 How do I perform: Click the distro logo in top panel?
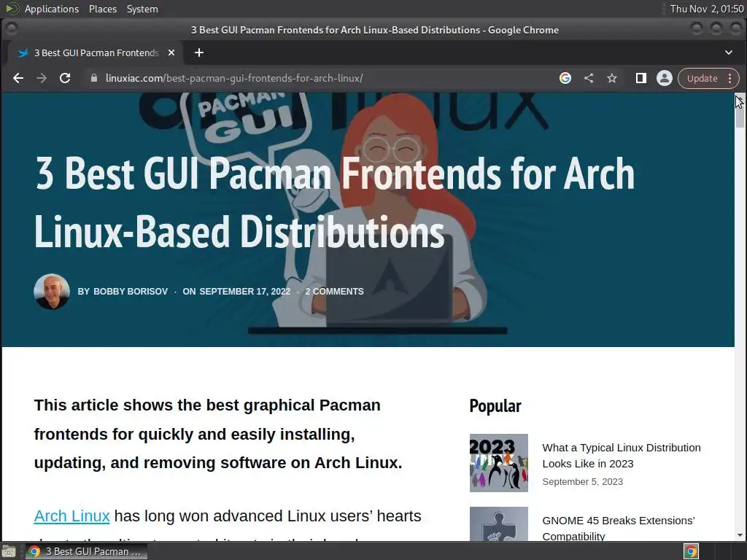click(12, 9)
